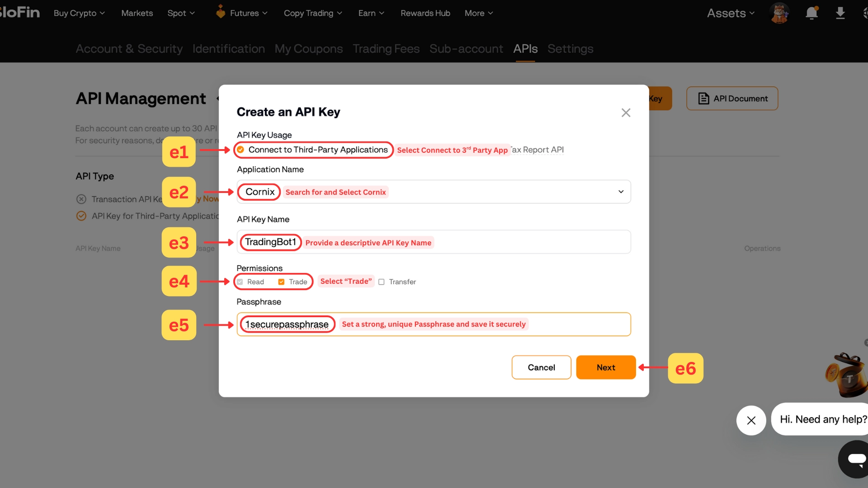
Task: Click the API Key Name input field
Action: pos(434,242)
